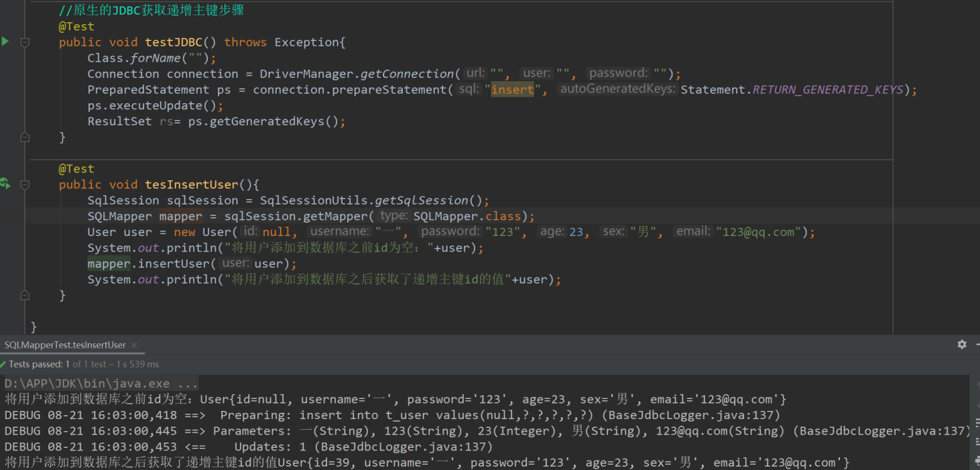Image resolution: width=980 pixels, height=470 pixels.
Task: Collapse the tesInsertUser method from its declaration
Action: tap(25, 184)
